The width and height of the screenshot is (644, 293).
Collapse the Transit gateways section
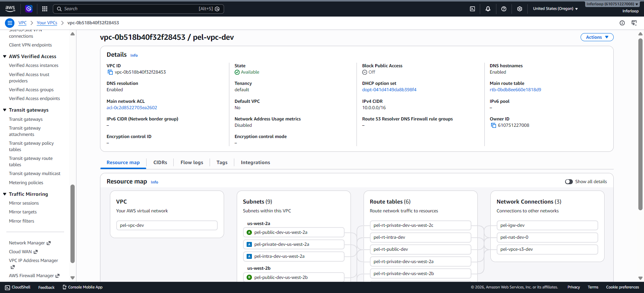click(5, 110)
